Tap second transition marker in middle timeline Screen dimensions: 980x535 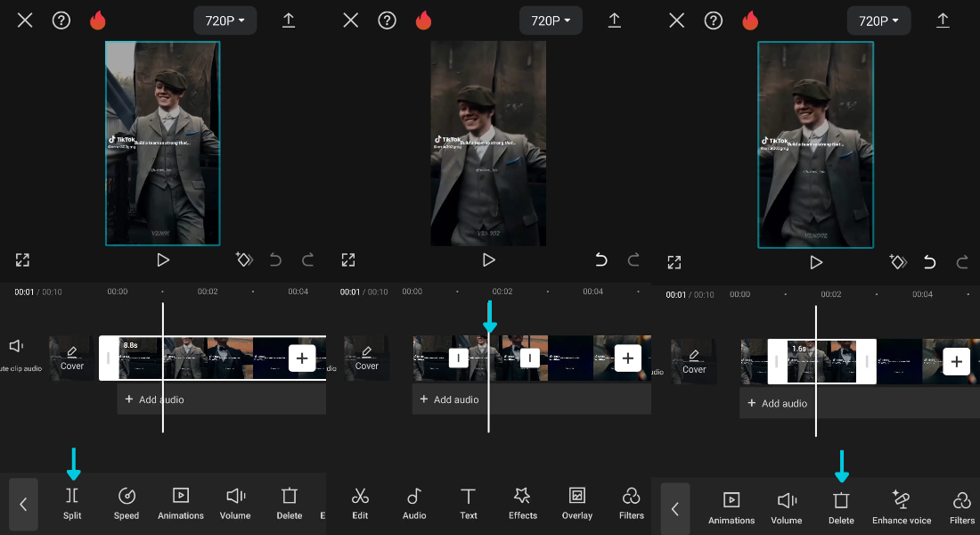tap(530, 358)
